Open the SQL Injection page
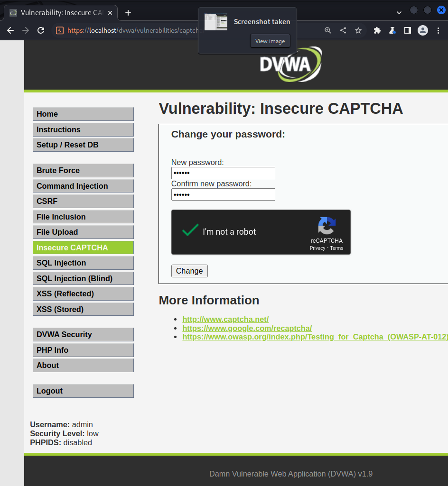The width and height of the screenshot is (448, 486). tap(83, 263)
